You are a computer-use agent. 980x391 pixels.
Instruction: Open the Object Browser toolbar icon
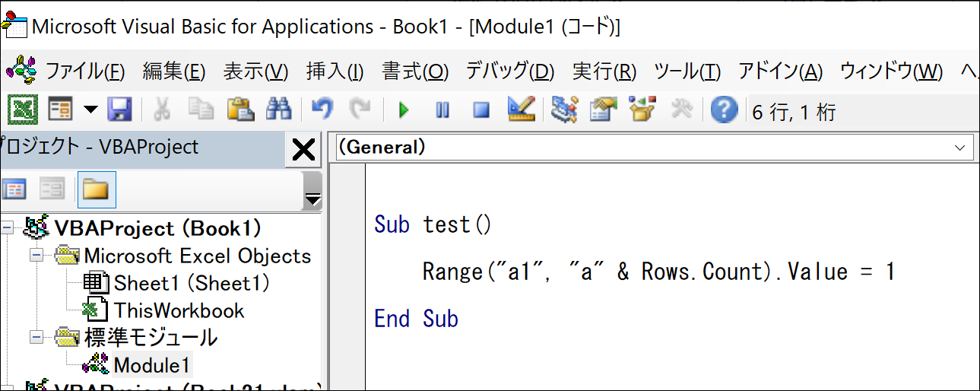(x=642, y=110)
